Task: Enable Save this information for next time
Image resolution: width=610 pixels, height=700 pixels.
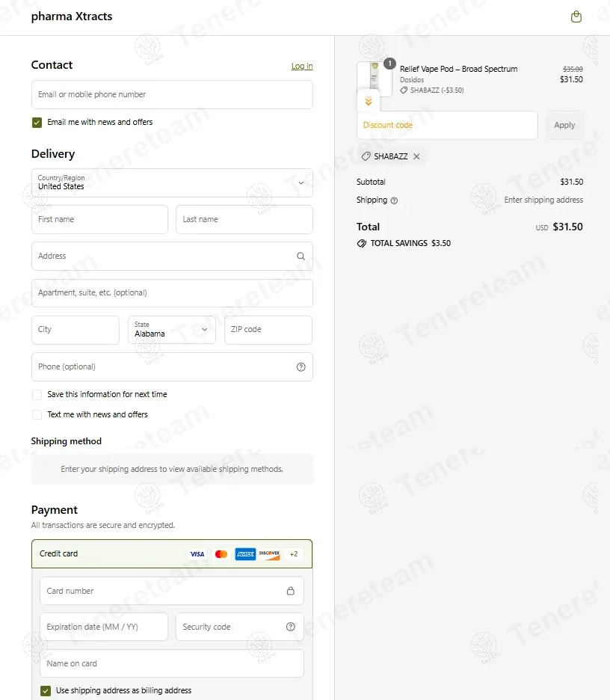Action: pyautogui.click(x=37, y=394)
